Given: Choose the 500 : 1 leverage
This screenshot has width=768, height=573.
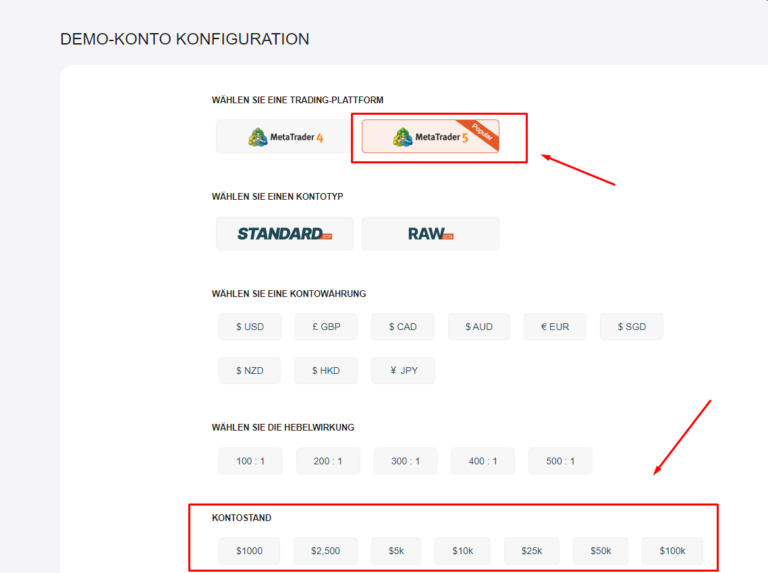Looking at the screenshot, I should (560, 461).
